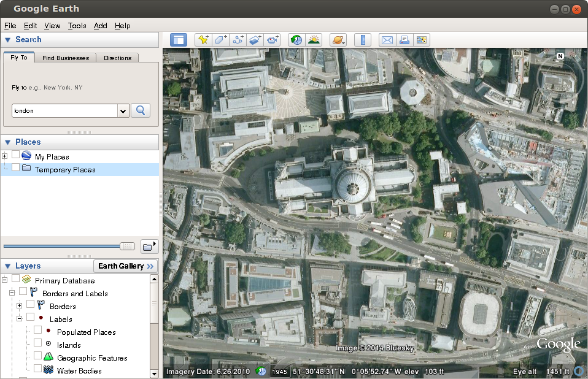Record a tour with the camera icon
Image resolution: width=588 pixels, height=379 pixels.
[273, 40]
